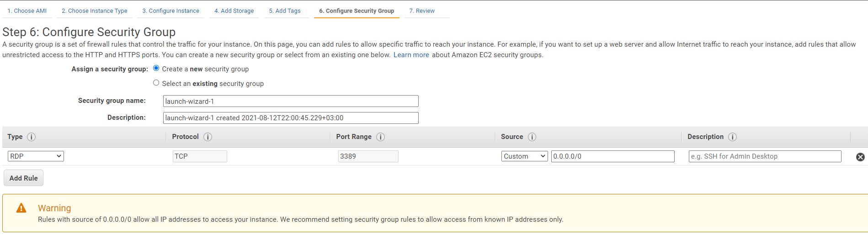Click the orange Warning triangle icon
The width and height of the screenshot is (868, 251).
(x=21, y=208)
